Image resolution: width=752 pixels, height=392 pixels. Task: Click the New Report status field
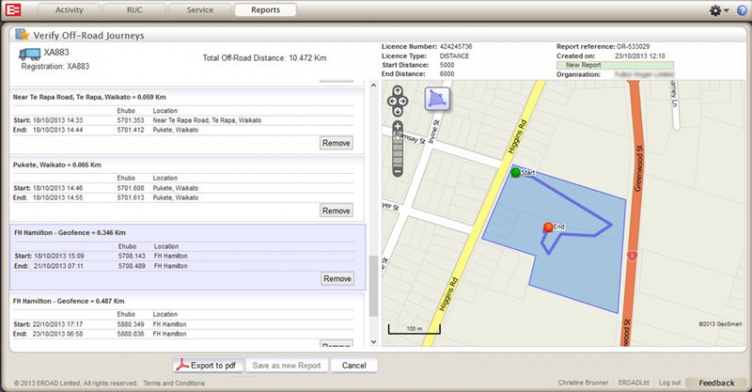615,65
